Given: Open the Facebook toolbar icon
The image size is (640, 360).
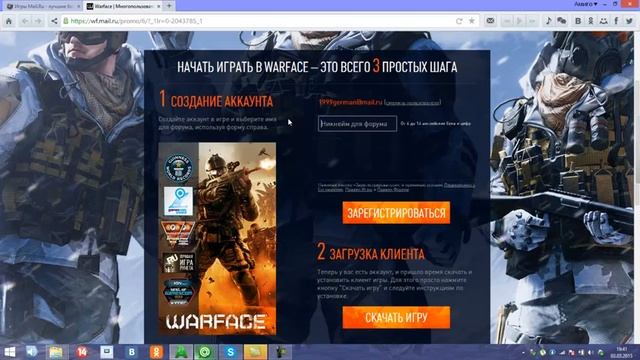Looking at the screenshot, I should pyautogui.click(x=616, y=21).
